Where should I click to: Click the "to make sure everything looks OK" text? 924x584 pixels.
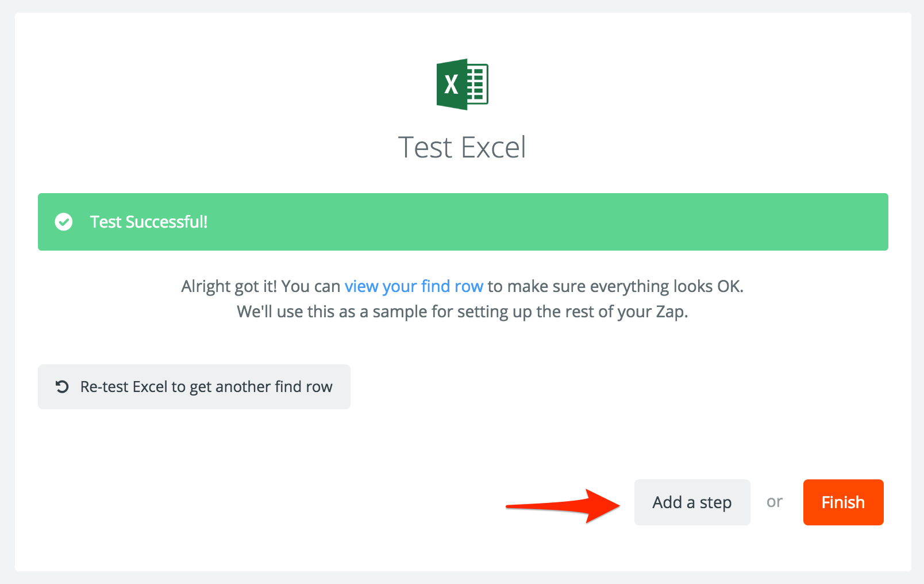pyautogui.click(x=615, y=286)
